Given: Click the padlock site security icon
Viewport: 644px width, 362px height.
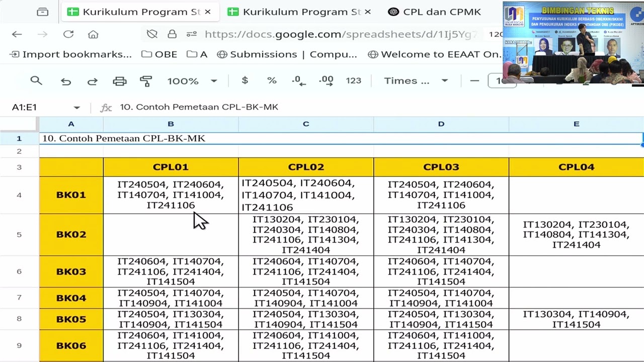Looking at the screenshot, I should click(172, 34).
